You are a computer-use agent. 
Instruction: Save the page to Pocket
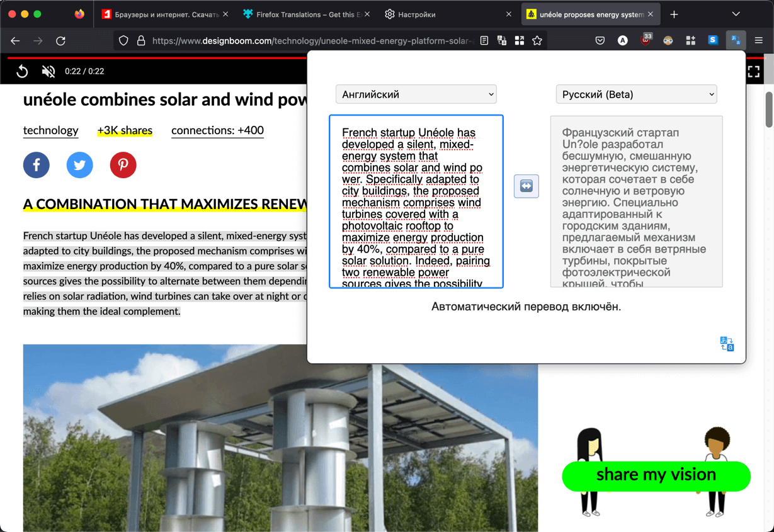click(600, 40)
